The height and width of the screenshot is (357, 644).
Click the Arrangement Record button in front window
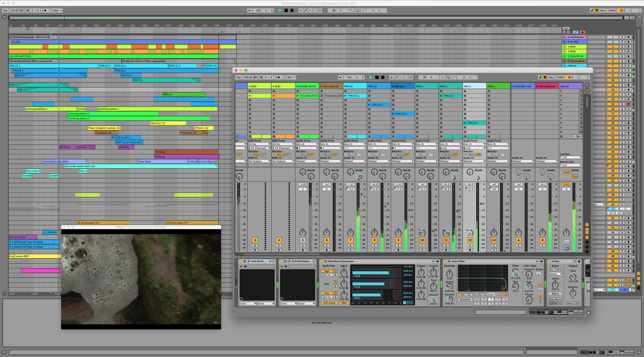[383, 78]
